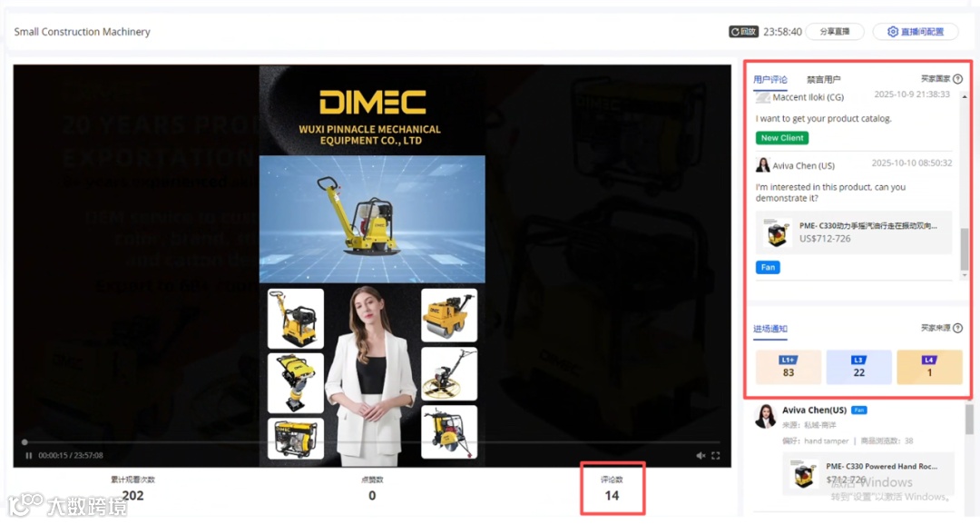Screen dimensions: 980x524
Task: Click timestamp 2025-10-10 08:50:32
Action: click(x=912, y=163)
